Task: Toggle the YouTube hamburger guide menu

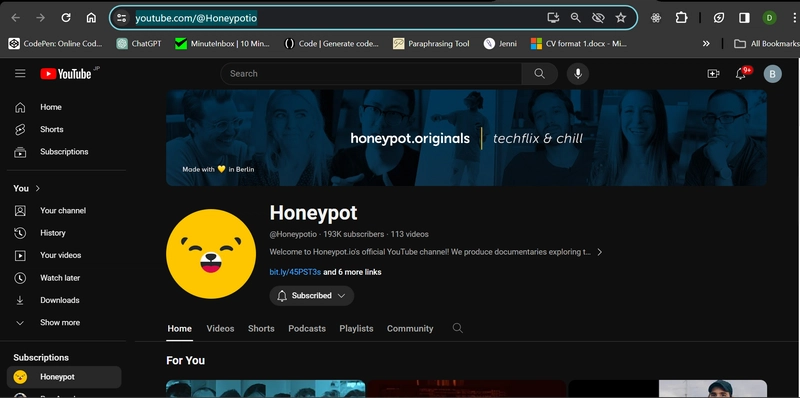Action: (x=20, y=73)
